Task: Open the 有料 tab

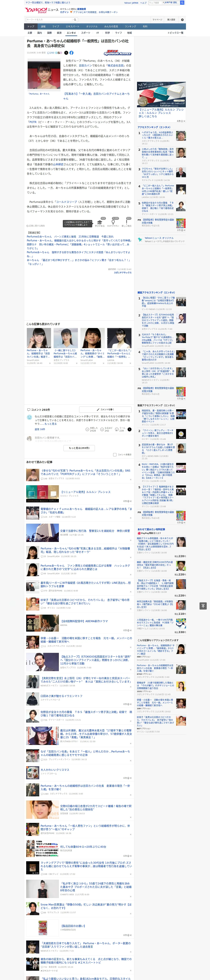Action: [x=145, y=27]
